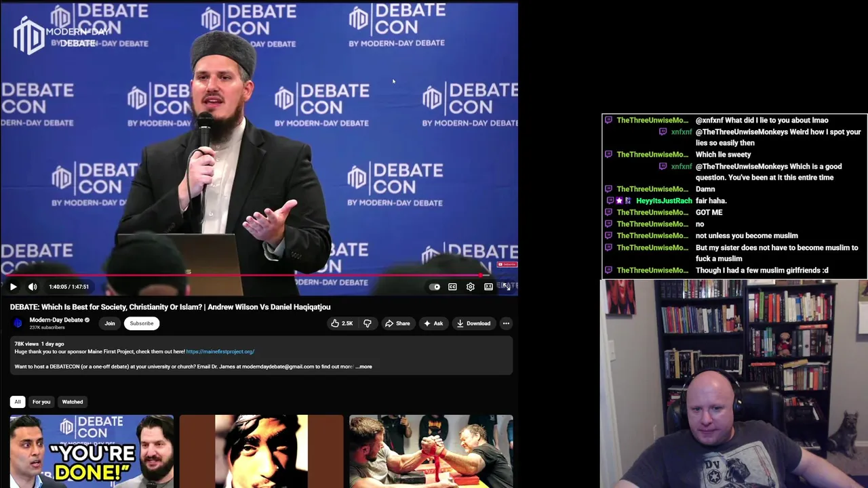868x488 pixels.
Task: Open the more actions three-dot menu
Action: pyautogui.click(x=506, y=323)
